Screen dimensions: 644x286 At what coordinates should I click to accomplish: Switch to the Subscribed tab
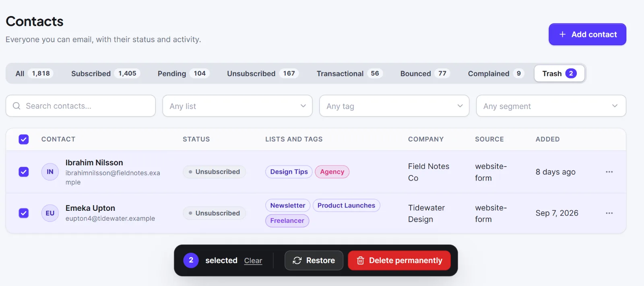coord(105,74)
